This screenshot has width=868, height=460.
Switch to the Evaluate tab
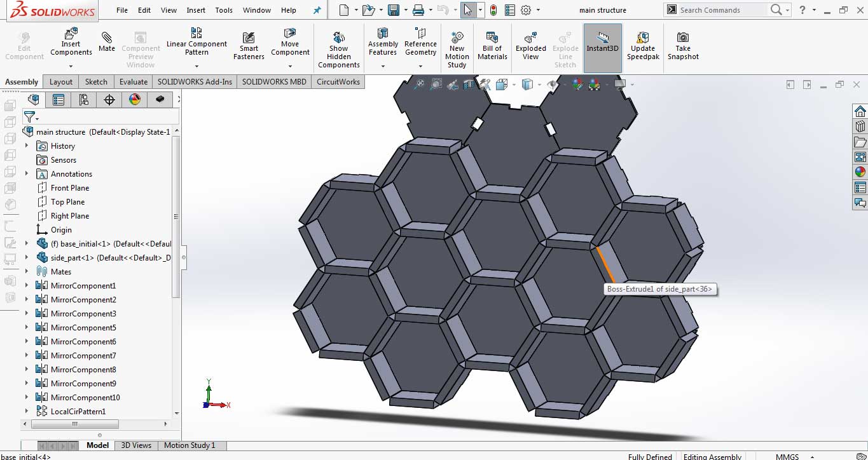(x=134, y=81)
